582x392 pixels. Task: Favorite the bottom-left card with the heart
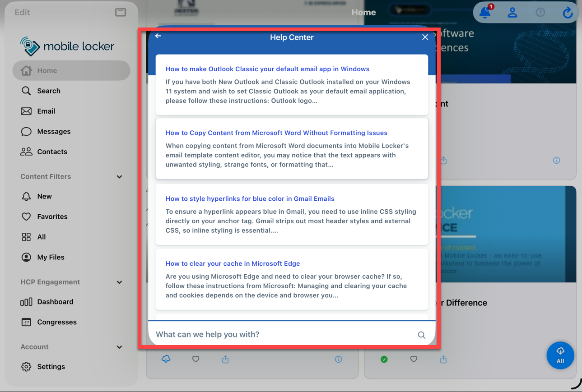(x=196, y=360)
